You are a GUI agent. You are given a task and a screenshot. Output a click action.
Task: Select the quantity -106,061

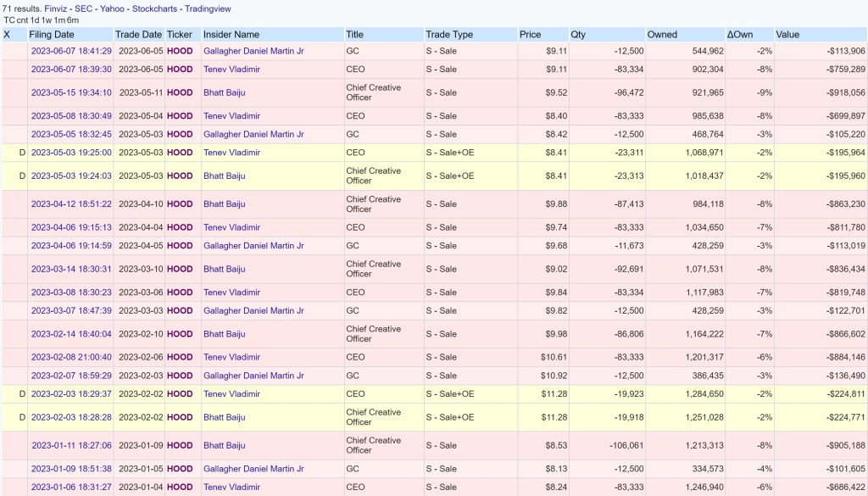pyautogui.click(x=626, y=445)
